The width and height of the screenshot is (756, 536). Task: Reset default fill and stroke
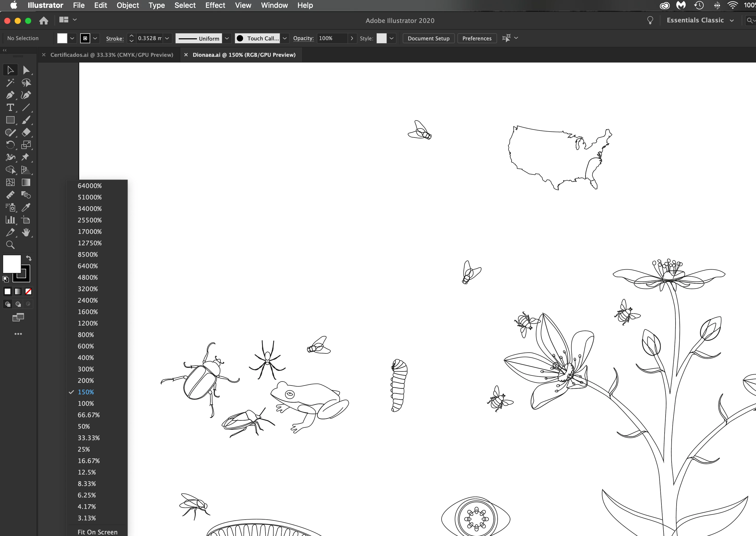6,279
